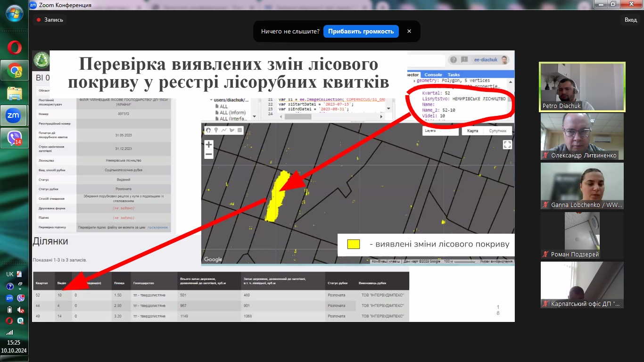Click the ticket number 007372

[x=124, y=114]
